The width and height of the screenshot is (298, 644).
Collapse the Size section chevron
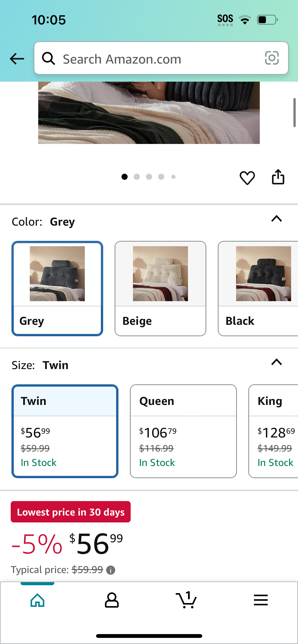277,362
